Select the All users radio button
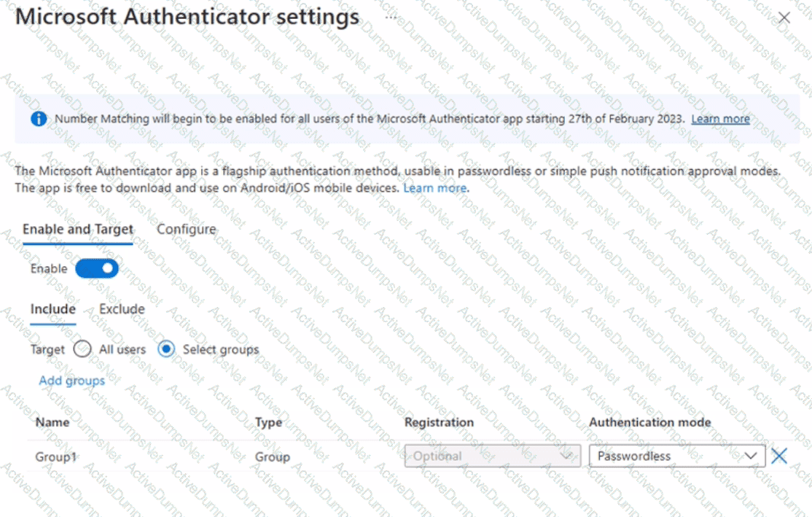This screenshot has height=517, width=812. coord(82,349)
